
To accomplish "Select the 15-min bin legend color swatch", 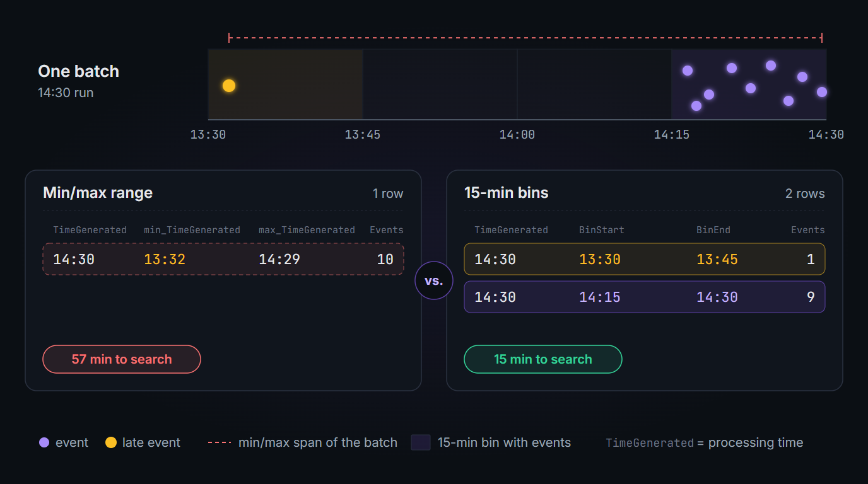I will tap(421, 442).
